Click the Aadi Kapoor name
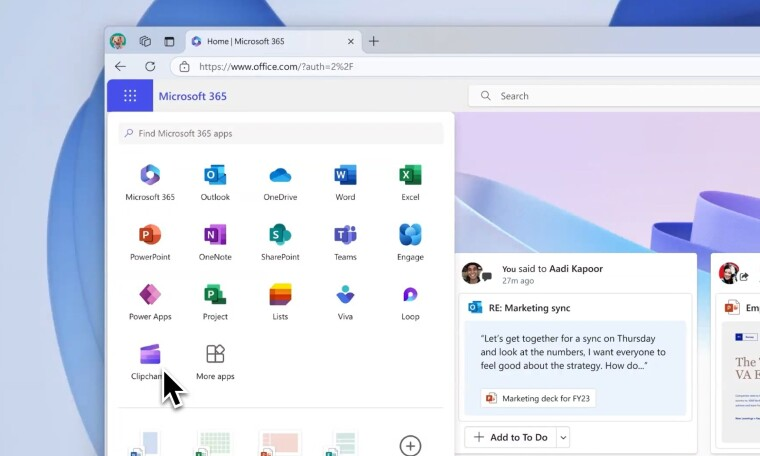 pyautogui.click(x=576, y=268)
